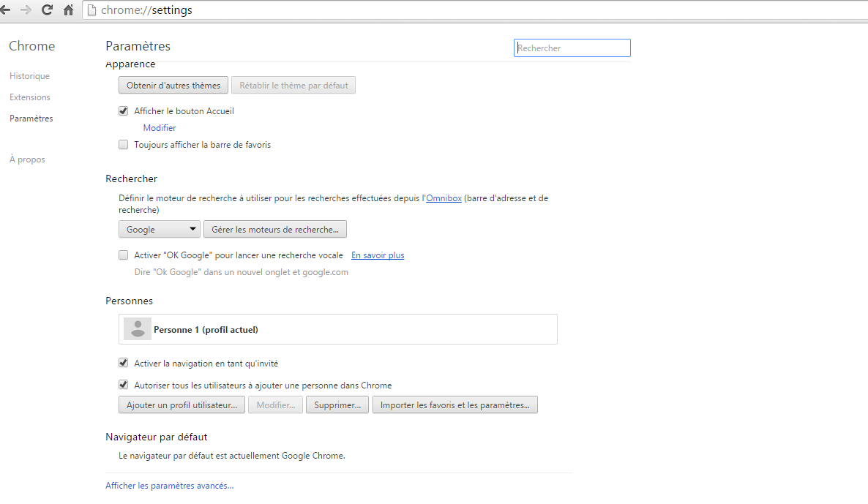The image size is (868, 504).
Task: Click the Chrome title in the sidebar
Action: [x=31, y=46]
